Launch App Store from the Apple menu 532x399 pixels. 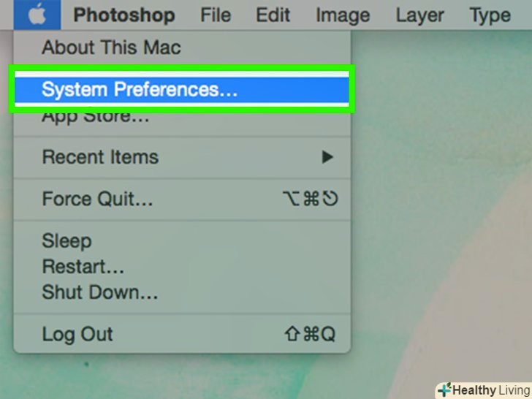[x=95, y=115]
